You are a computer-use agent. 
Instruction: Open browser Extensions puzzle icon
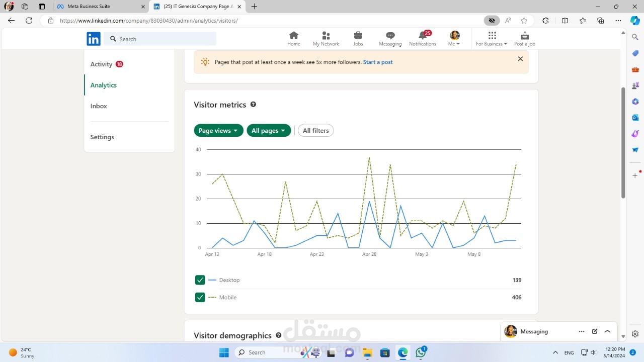[x=546, y=21]
